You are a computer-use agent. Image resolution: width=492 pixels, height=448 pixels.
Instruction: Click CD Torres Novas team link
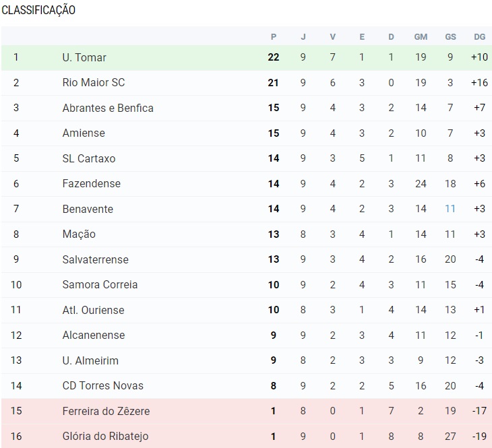102,385
